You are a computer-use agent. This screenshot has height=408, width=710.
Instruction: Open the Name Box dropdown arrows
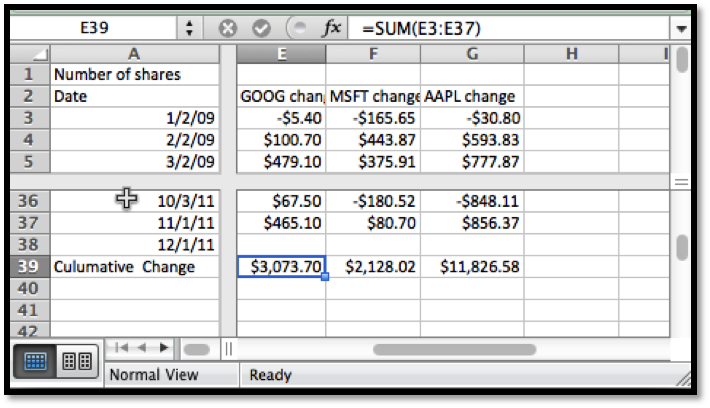188,28
